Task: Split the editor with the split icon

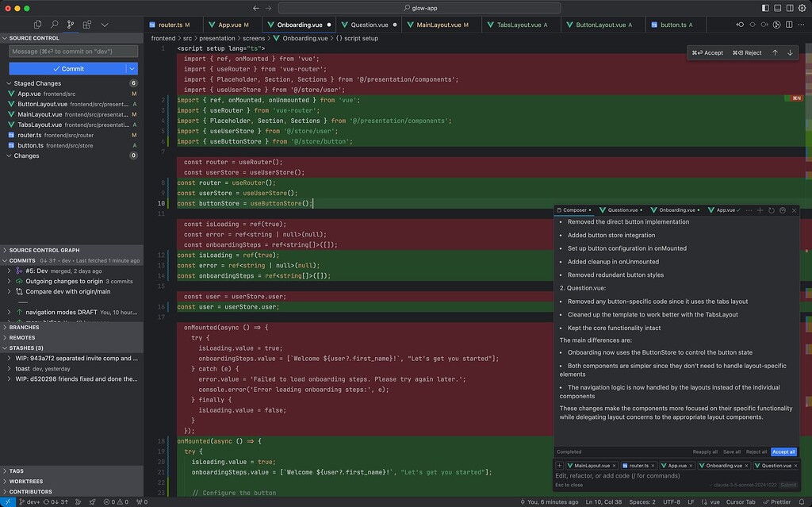Action: [x=789, y=25]
